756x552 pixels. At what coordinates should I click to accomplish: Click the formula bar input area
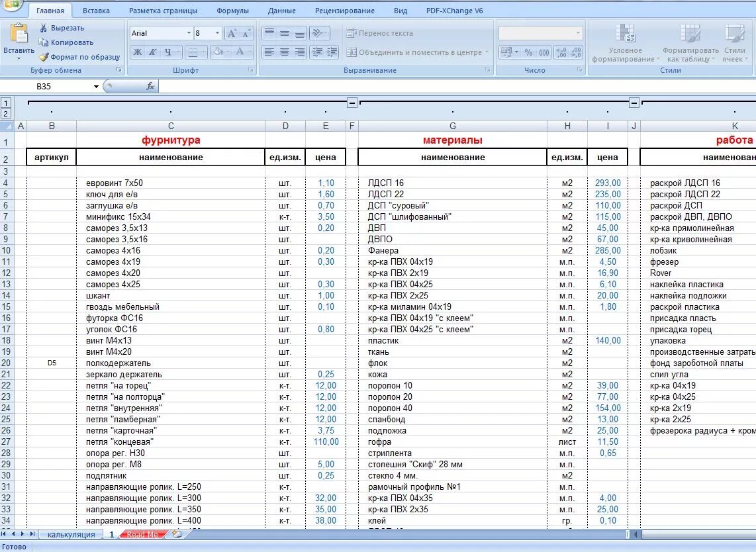457,86
